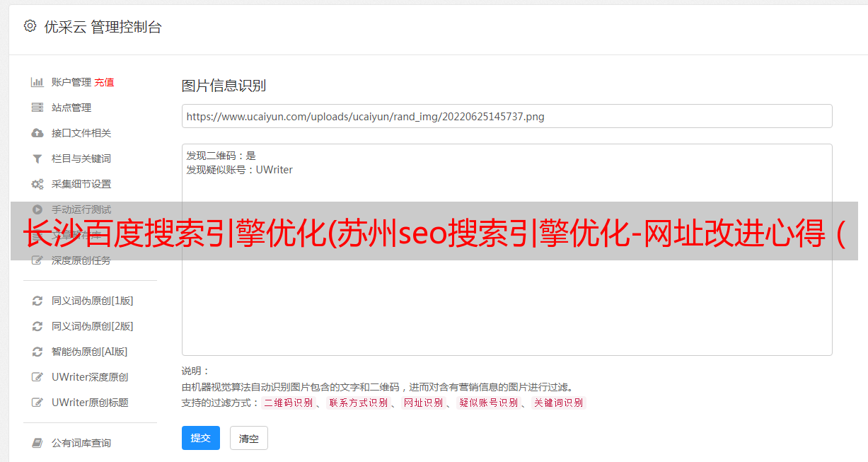The width and height of the screenshot is (868, 462).
Task: Click the 图片信息识别 heading
Action: [x=224, y=86]
